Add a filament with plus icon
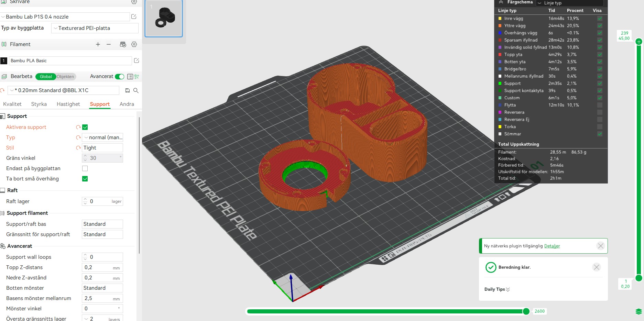This screenshot has height=321, width=644. [98, 44]
